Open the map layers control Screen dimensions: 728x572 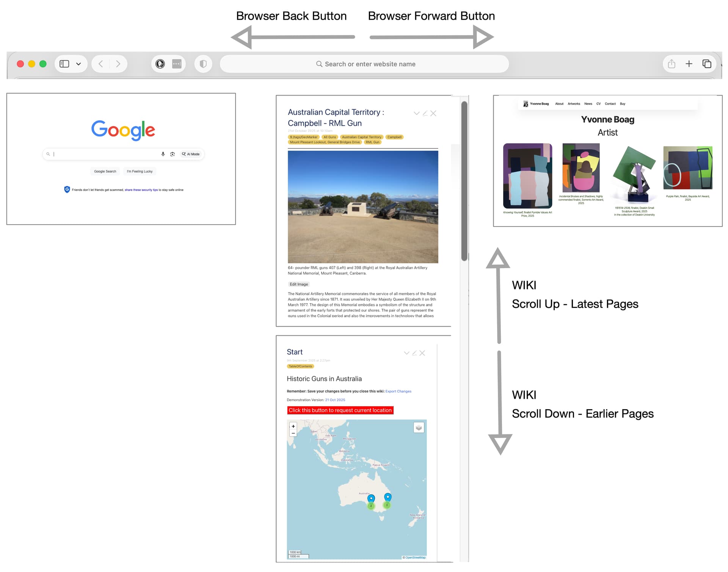419,428
